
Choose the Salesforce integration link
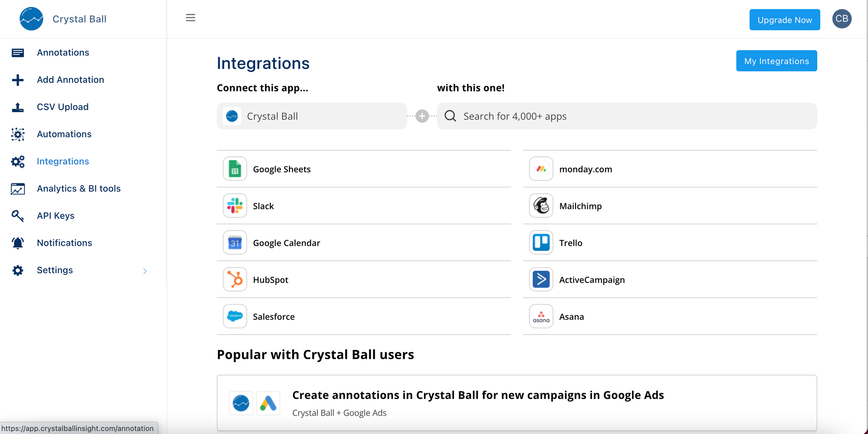(364, 316)
